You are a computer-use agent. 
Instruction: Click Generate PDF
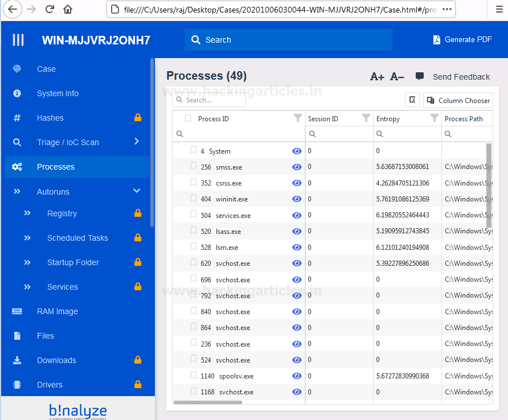click(x=462, y=40)
